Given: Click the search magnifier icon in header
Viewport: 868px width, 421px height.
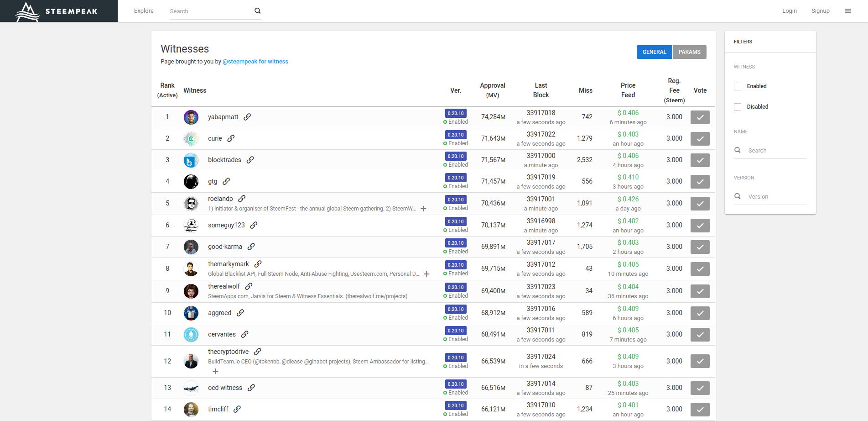Looking at the screenshot, I should click(257, 11).
